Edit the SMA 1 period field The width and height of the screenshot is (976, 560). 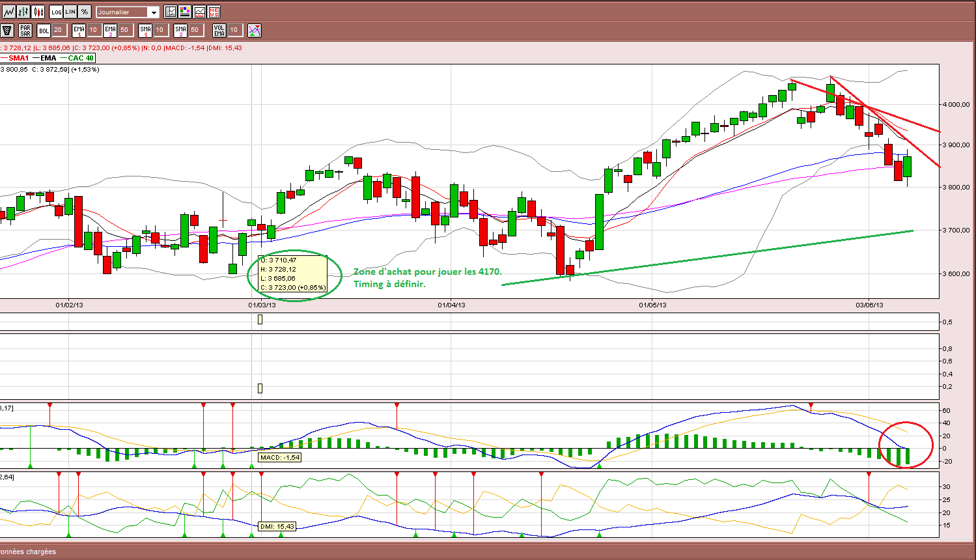pos(160,30)
